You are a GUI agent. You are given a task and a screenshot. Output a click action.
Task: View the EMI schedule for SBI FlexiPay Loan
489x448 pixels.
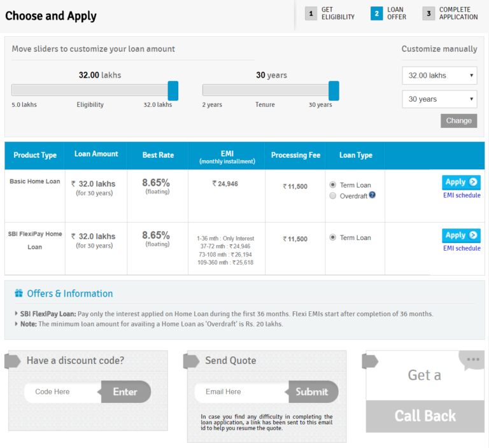pos(462,248)
